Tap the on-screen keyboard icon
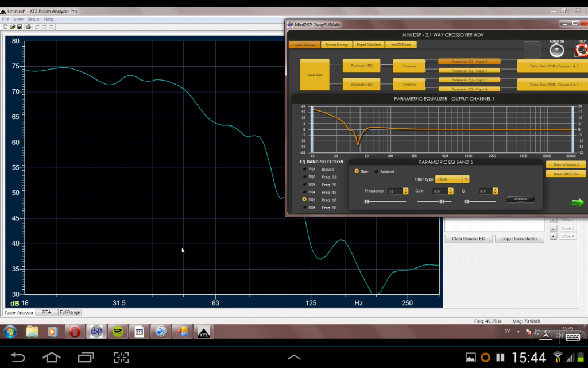This screenshot has height=368, width=588. pos(572,337)
